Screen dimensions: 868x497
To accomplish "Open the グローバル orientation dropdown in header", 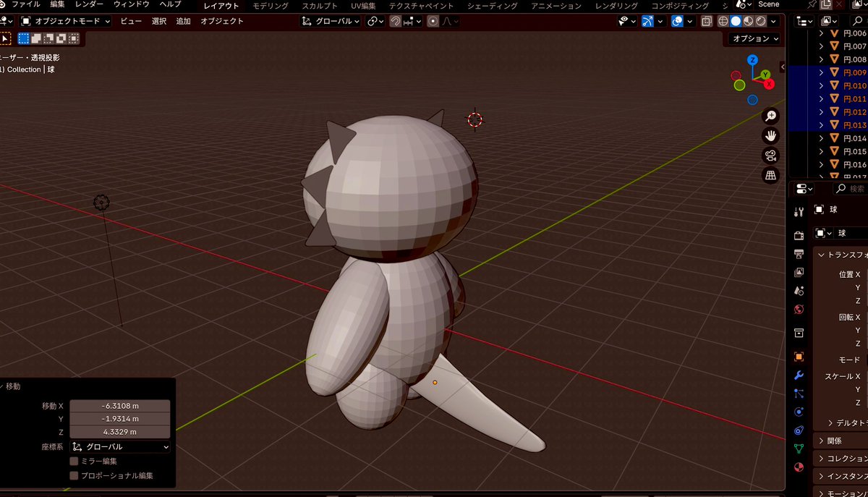I will pyautogui.click(x=331, y=21).
